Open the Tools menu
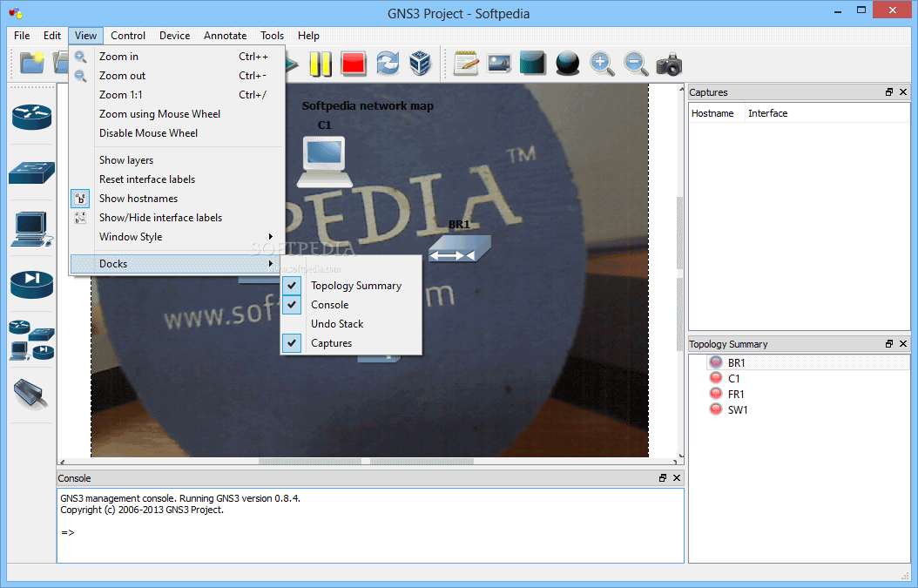This screenshot has width=918, height=588. click(272, 36)
